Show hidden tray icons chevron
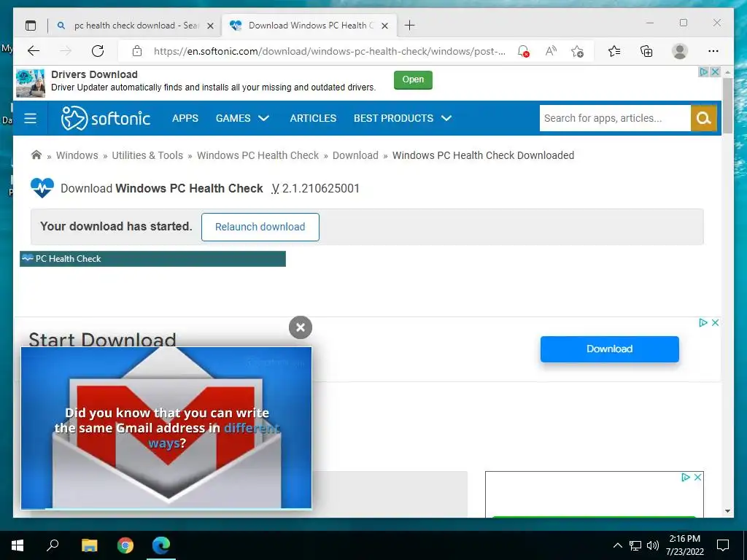The width and height of the screenshot is (747, 560). [x=617, y=545]
